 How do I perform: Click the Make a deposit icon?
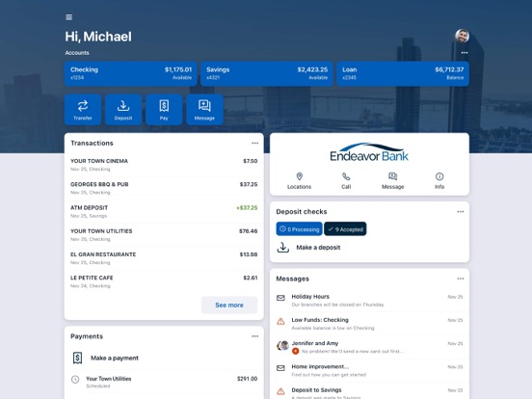pos(283,248)
